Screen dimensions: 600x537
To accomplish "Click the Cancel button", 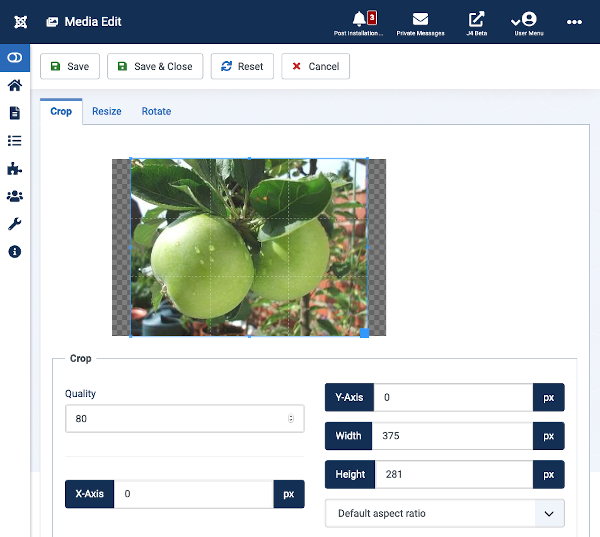I will click(x=315, y=67).
